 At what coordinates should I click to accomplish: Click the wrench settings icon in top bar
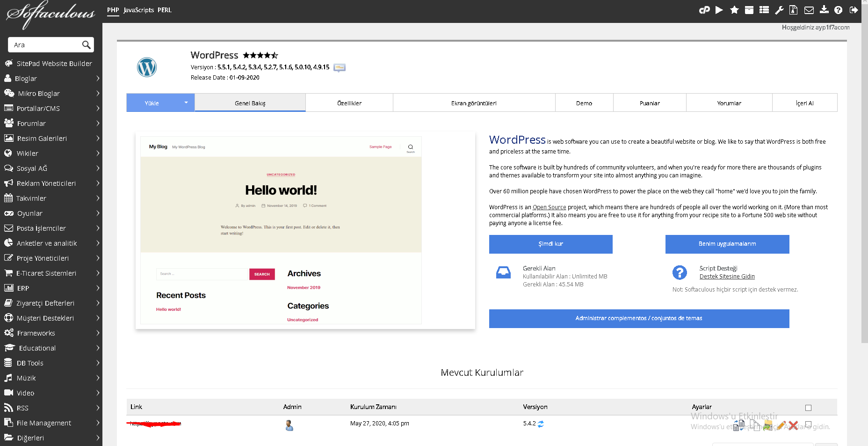[x=779, y=10]
